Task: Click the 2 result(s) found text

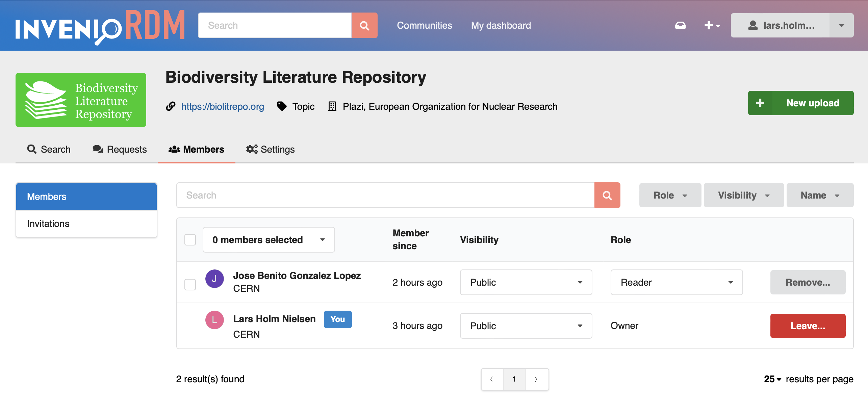Action: [x=210, y=379]
